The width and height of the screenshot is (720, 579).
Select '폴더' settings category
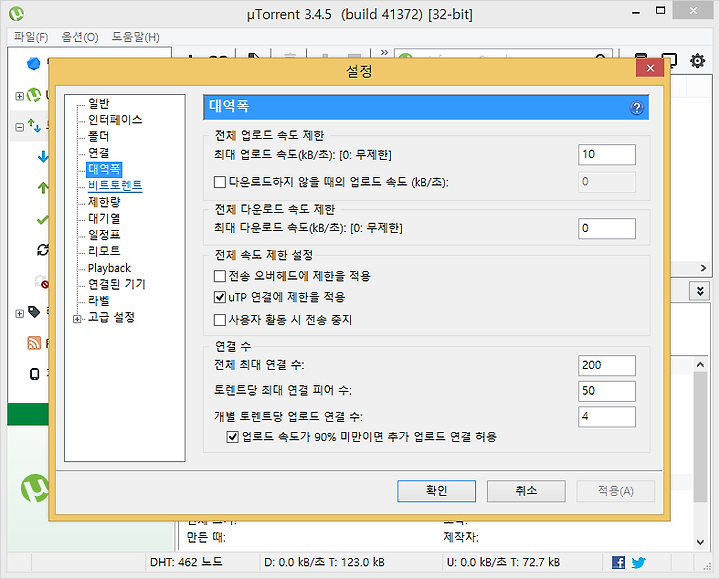(98, 136)
